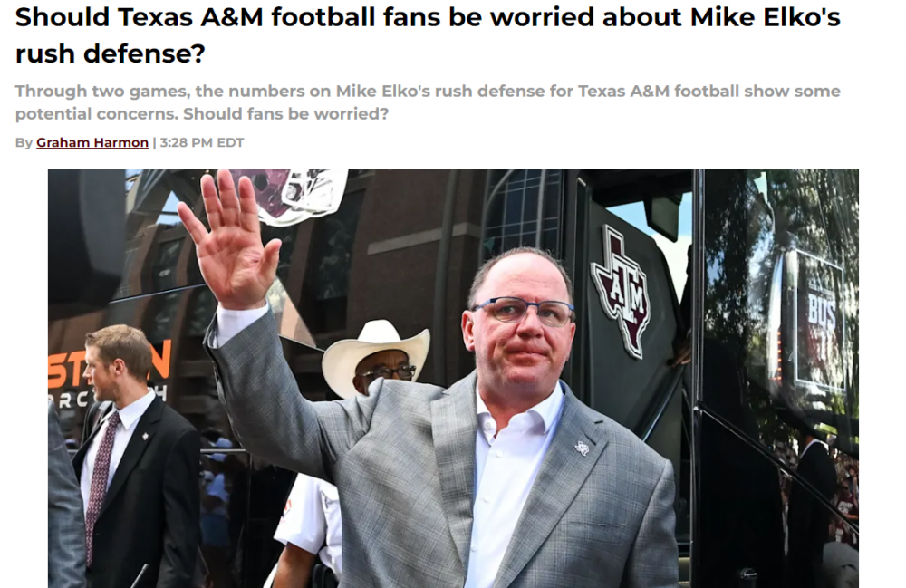
Task: Click "Should fans be worried?" sentence
Action: tap(286, 114)
